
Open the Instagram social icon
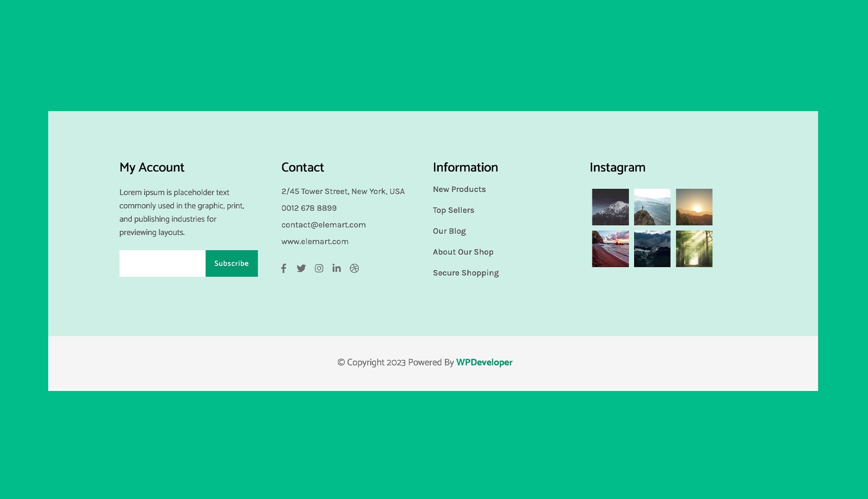[x=319, y=268]
